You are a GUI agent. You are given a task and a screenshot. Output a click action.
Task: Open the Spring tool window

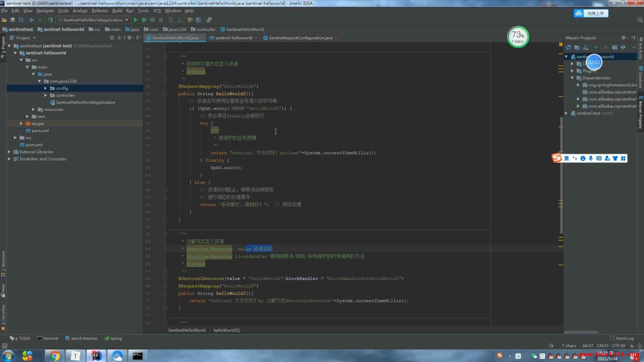(113, 339)
